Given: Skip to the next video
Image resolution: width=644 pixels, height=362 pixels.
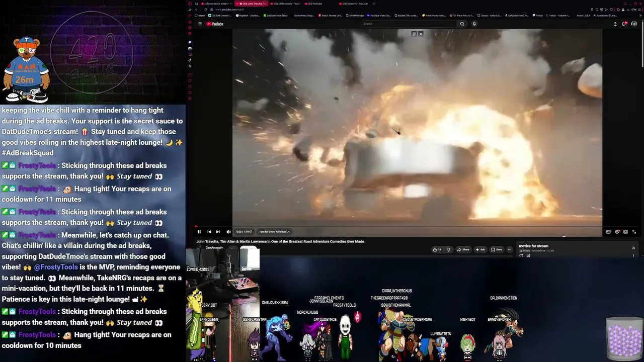Looking at the screenshot, I should [x=218, y=232].
